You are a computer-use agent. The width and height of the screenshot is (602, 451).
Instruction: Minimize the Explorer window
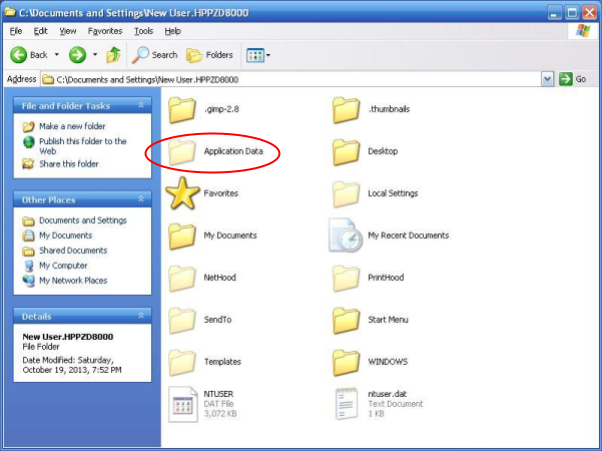554,13
